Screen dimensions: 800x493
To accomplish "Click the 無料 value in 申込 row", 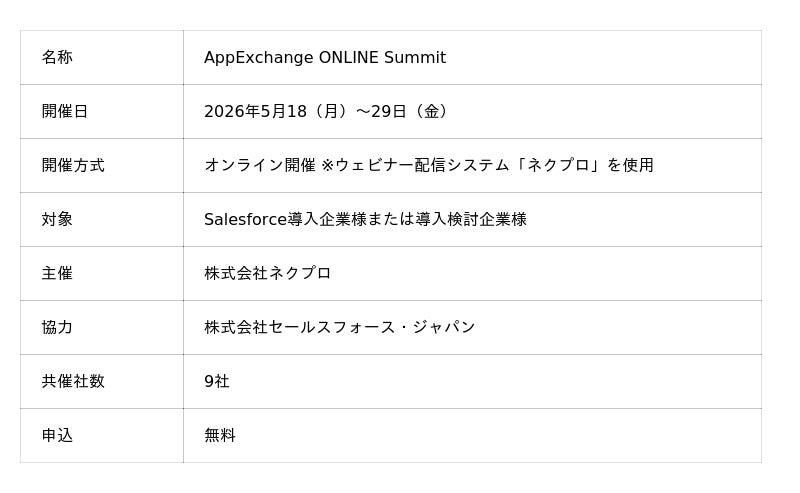I will 220,436.
